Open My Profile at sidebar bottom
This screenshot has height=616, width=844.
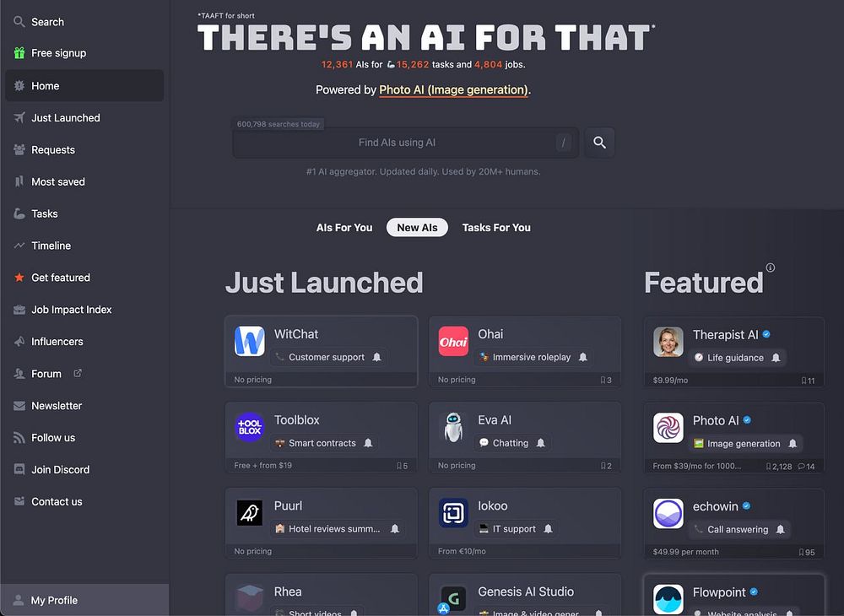pyautogui.click(x=84, y=600)
